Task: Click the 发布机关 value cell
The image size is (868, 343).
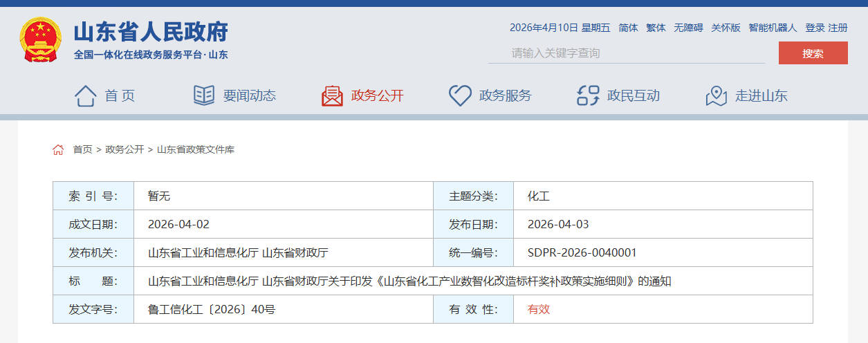Action: (284, 253)
